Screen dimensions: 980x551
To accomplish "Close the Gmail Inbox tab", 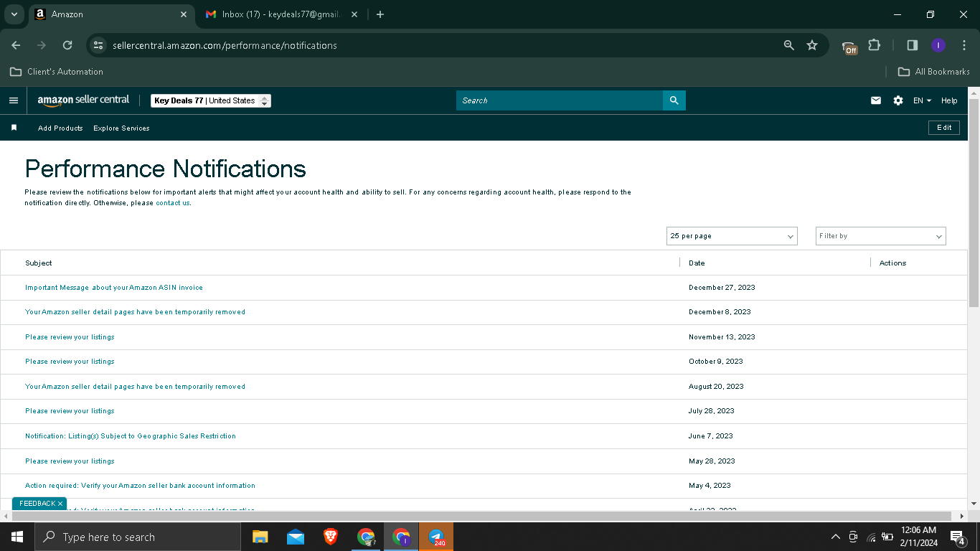I will (354, 14).
